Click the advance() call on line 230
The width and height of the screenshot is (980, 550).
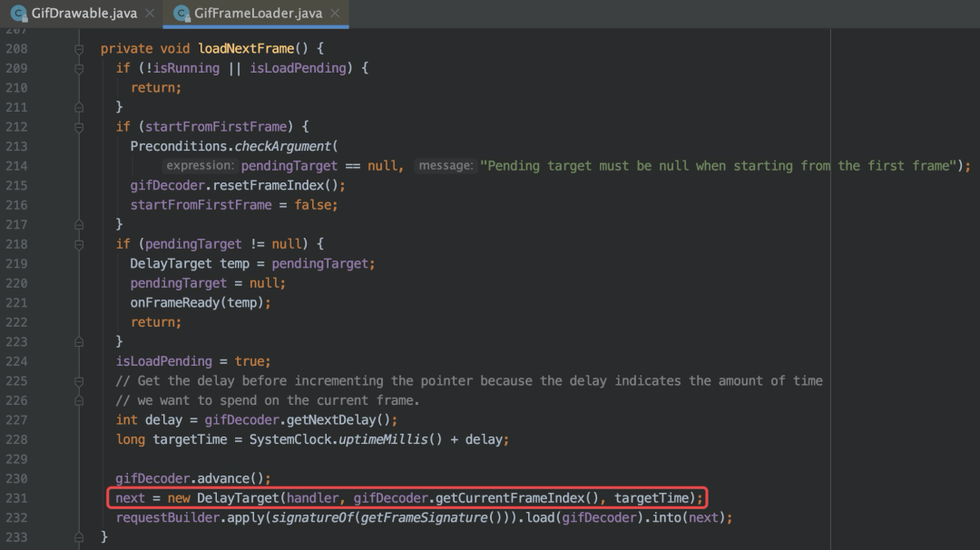click(x=230, y=478)
